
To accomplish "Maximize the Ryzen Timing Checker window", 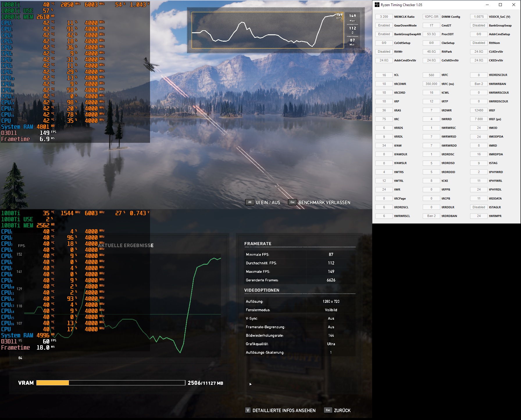I will coord(500,5).
